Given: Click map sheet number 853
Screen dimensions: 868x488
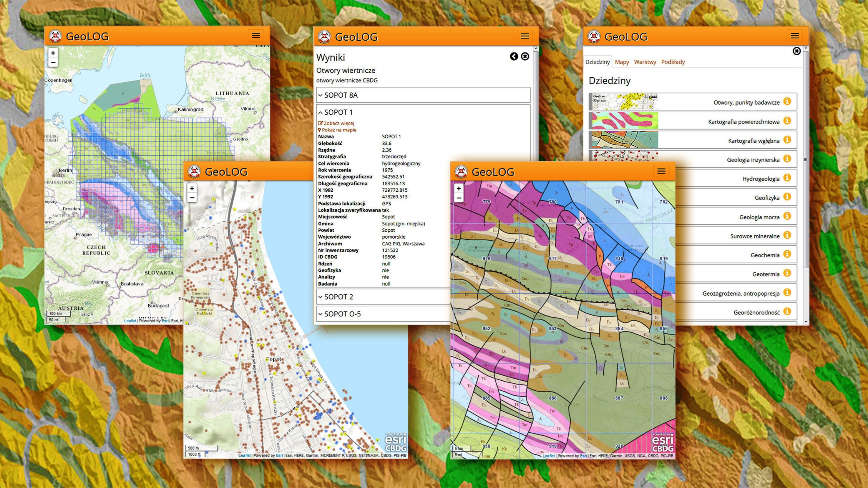Looking at the screenshot, I should tap(552, 328).
